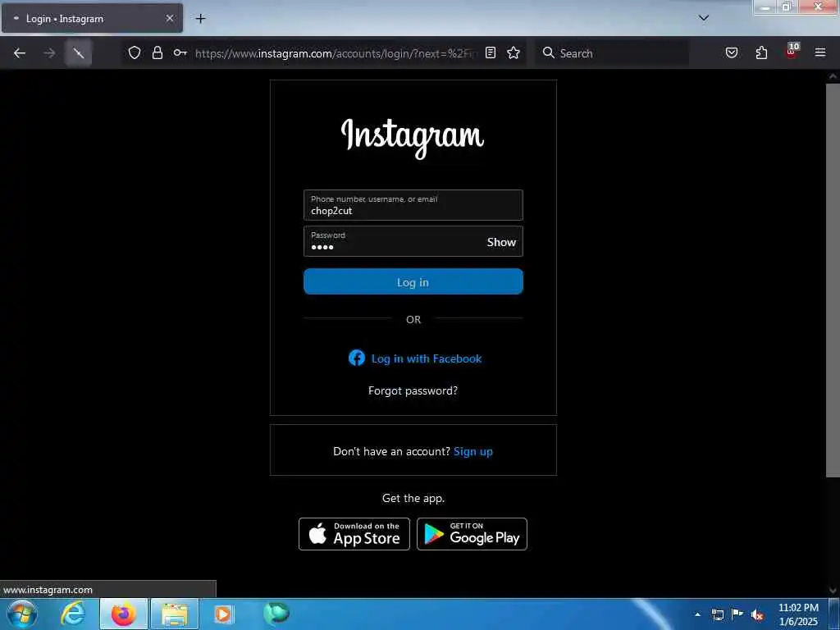Open saved logins key icon

(x=180, y=52)
